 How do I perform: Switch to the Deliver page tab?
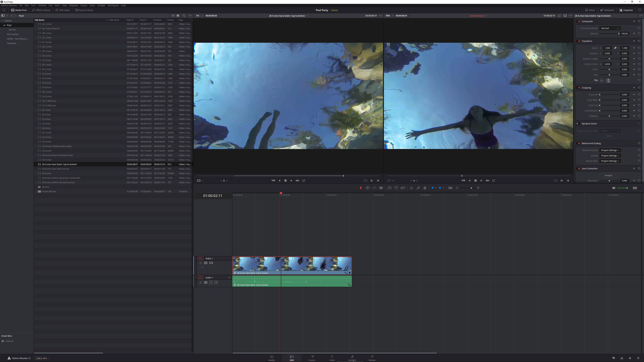click(372, 358)
